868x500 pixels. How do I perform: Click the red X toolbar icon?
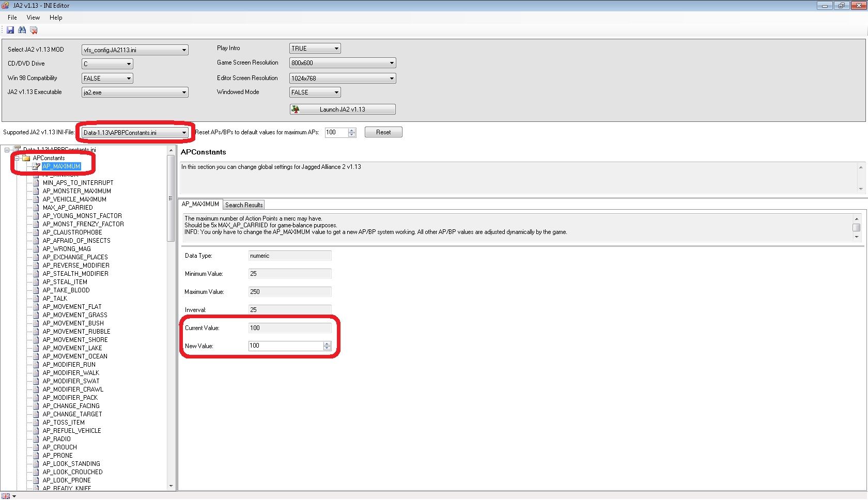click(x=34, y=30)
